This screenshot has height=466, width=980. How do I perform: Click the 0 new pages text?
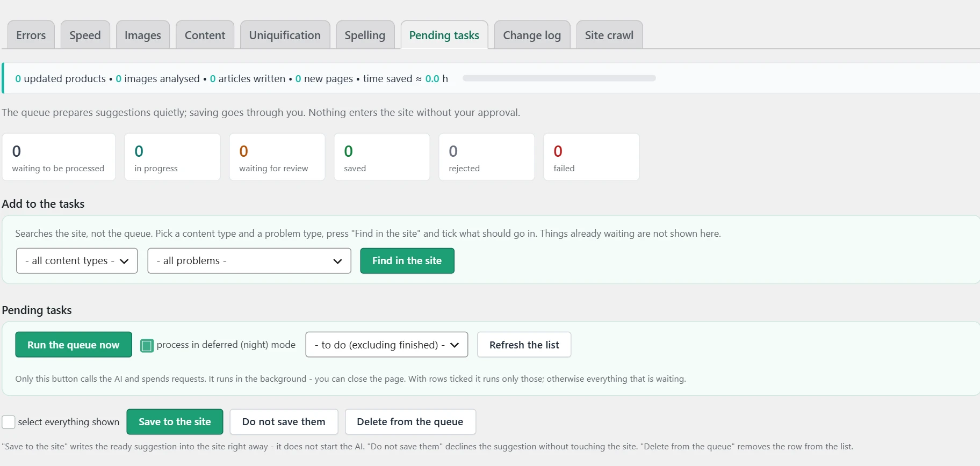(324, 79)
